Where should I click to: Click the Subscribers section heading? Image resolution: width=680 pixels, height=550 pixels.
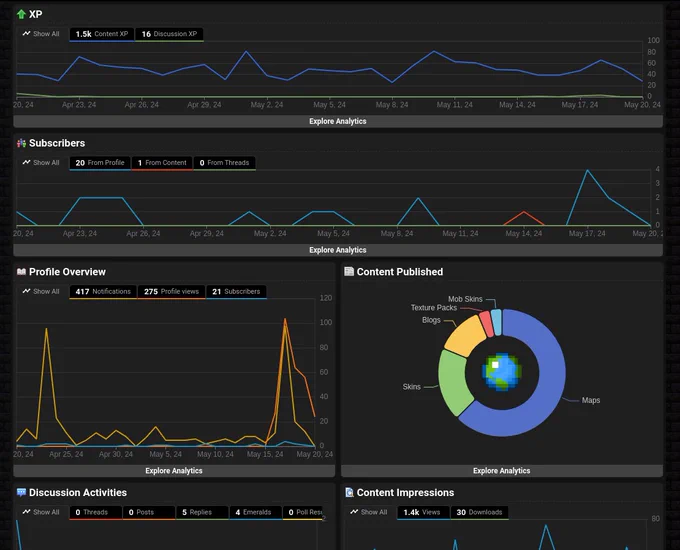[57, 143]
